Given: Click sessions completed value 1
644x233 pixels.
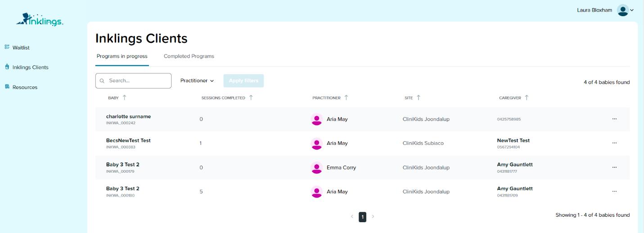Looking at the screenshot, I should tap(201, 143).
